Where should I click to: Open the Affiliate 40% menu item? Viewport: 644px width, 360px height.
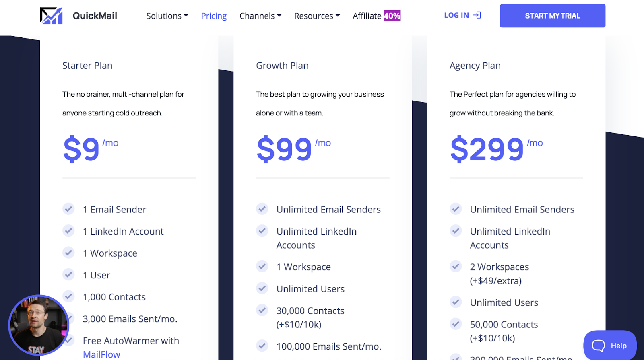point(376,16)
